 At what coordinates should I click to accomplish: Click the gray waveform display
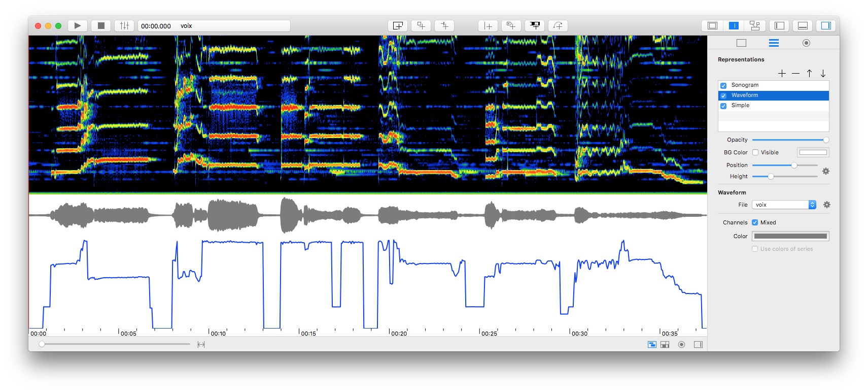coord(368,215)
